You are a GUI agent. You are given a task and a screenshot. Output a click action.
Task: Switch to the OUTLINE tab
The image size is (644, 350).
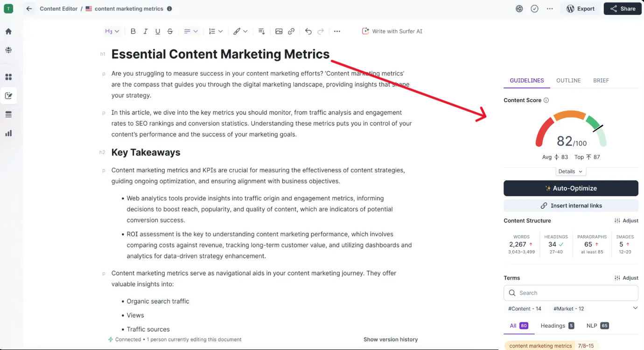pyautogui.click(x=568, y=81)
